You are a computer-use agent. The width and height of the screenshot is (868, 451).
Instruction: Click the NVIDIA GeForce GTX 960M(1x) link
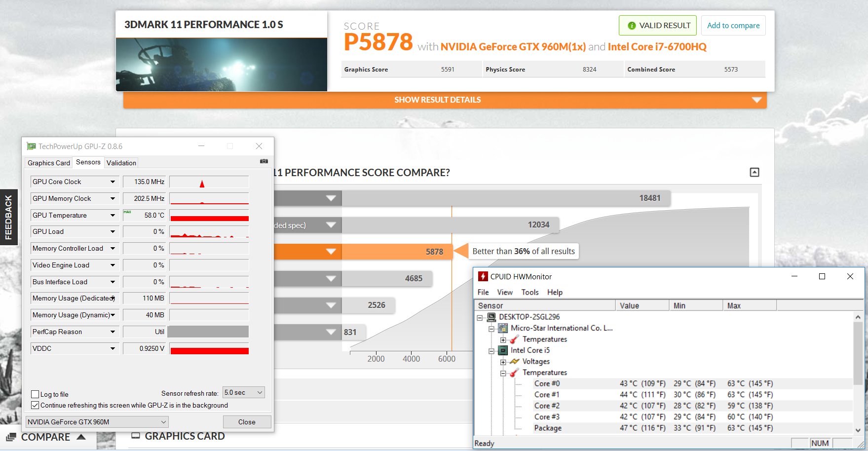pyautogui.click(x=513, y=47)
